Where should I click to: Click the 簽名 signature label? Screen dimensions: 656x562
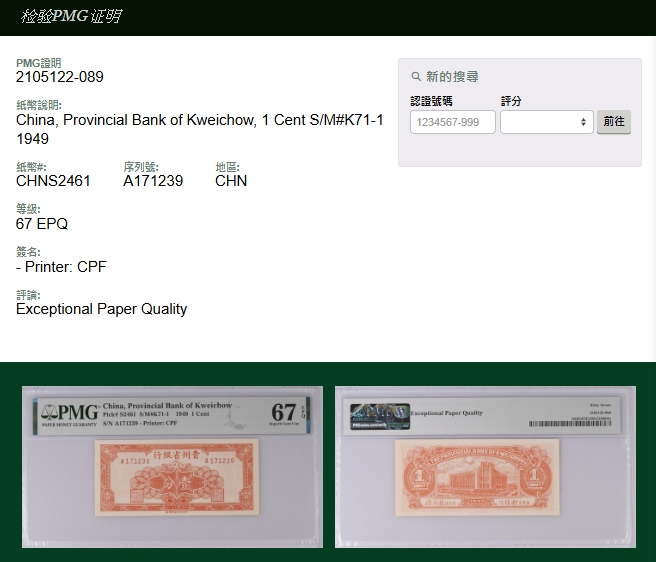point(28,252)
